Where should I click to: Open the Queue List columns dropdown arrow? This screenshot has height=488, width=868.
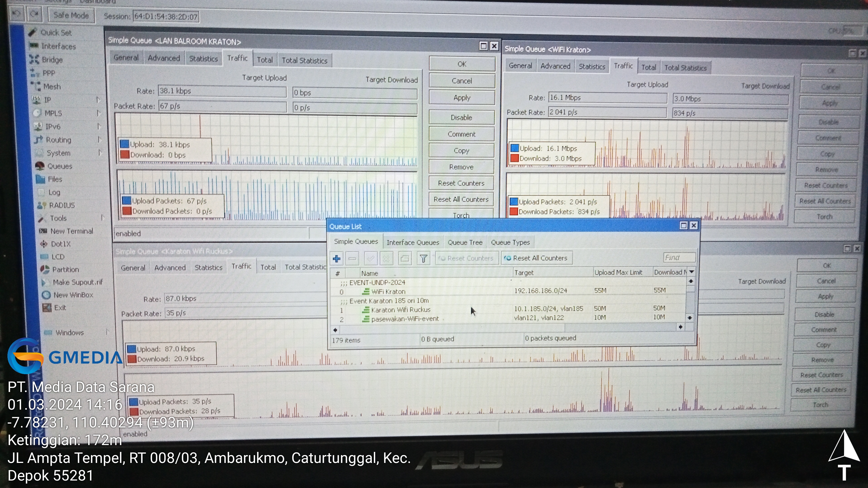(691, 271)
